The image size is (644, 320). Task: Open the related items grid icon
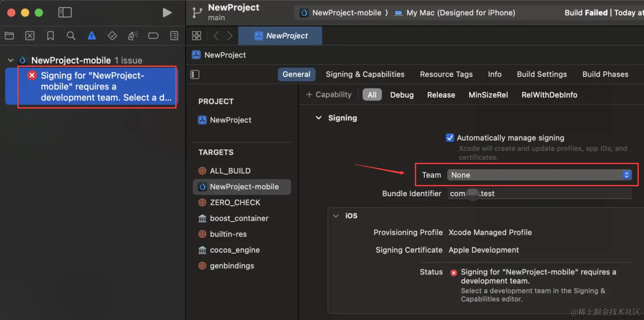click(197, 36)
